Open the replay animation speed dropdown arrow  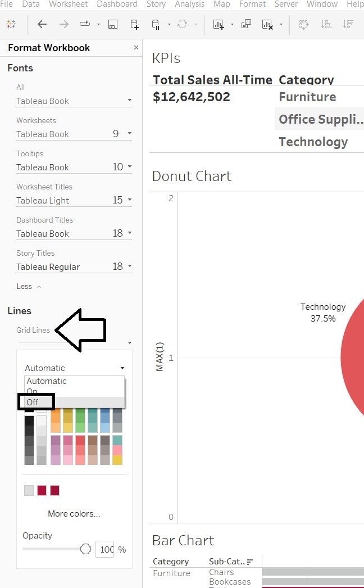click(99, 25)
